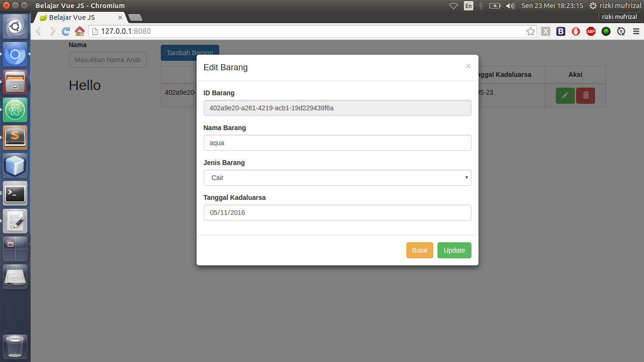This screenshot has height=362, width=644.
Task: Click the Bluetooth icon in top panel
Action: [480, 6]
